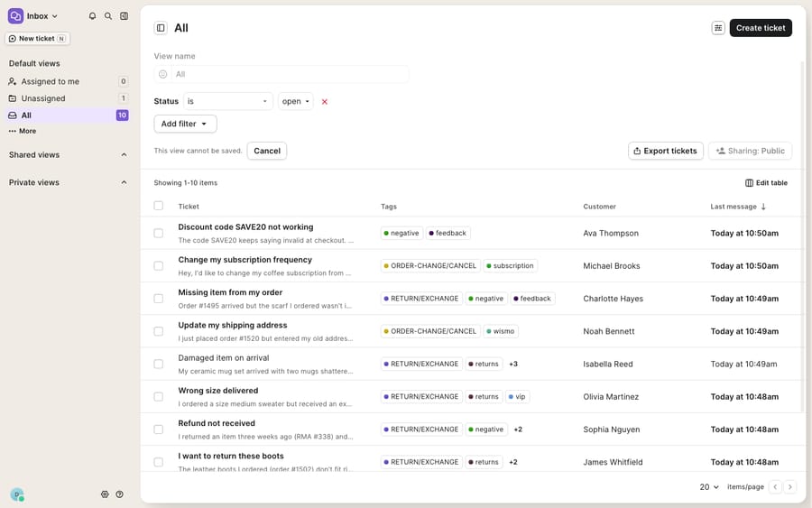Click the 'feedback' tag on Discount code ticket
Viewport: 812px width, 508px height.
tap(448, 233)
